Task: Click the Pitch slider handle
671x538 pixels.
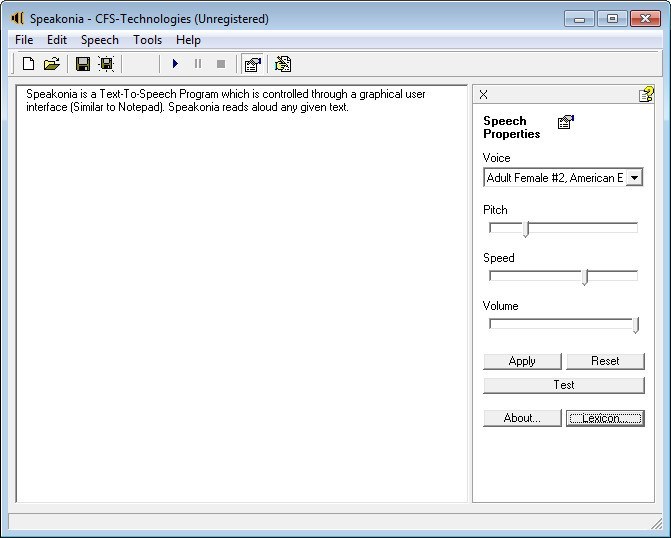Action: tap(526, 229)
